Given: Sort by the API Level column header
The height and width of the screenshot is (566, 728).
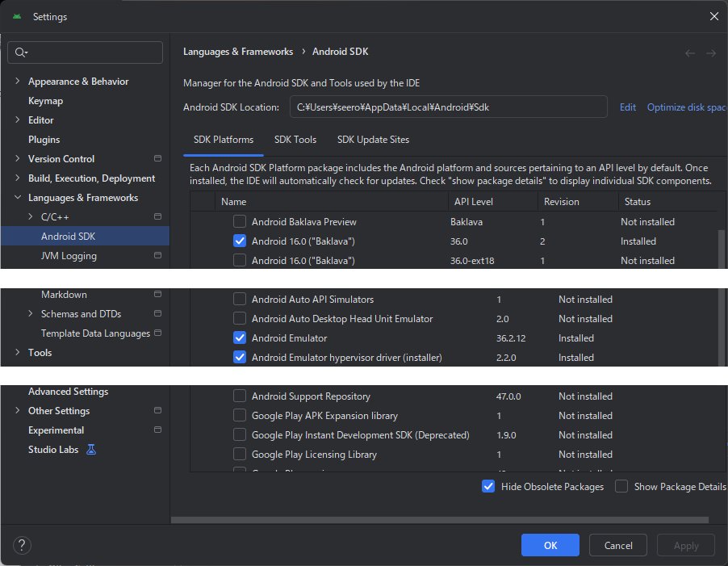Looking at the screenshot, I should [493, 202].
